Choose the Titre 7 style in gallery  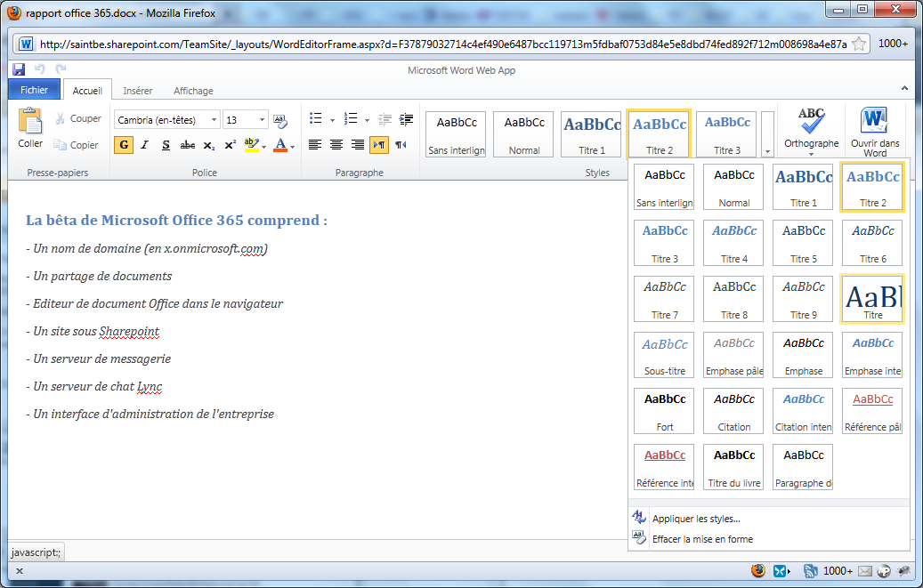click(x=665, y=298)
